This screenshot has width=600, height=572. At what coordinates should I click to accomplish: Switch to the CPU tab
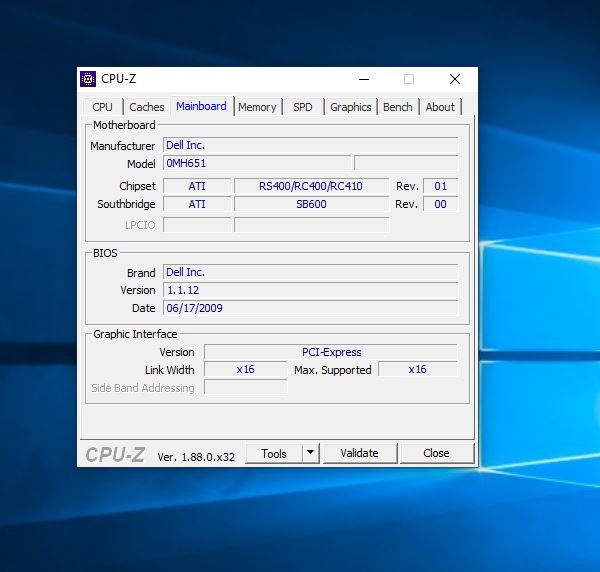pos(103,107)
